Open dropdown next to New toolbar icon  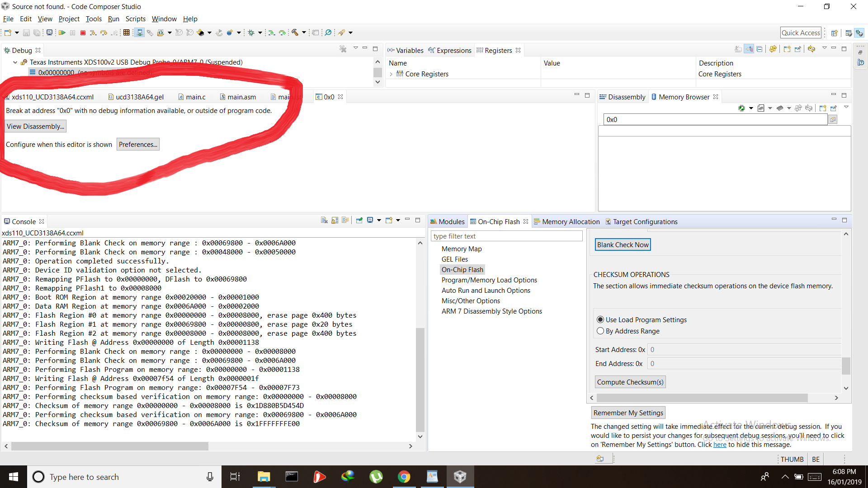(17, 33)
